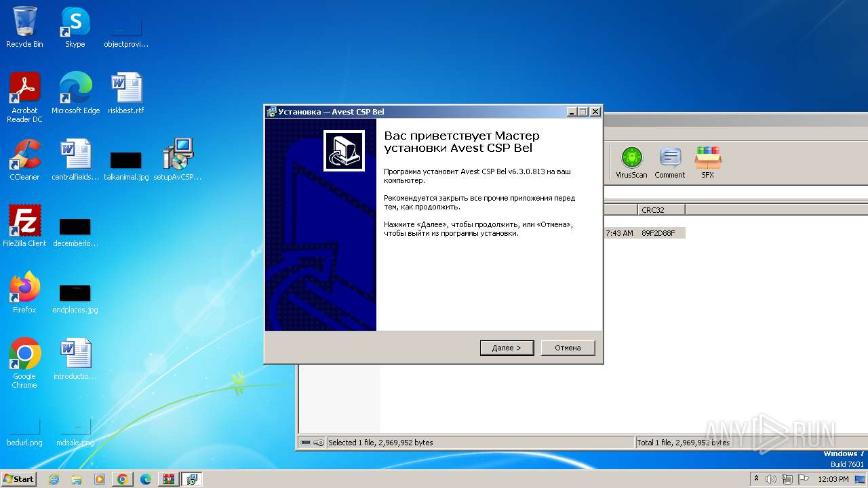
Task: Select riskbest.rtf document on desktop
Action: pyautogui.click(x=126, y=94)
